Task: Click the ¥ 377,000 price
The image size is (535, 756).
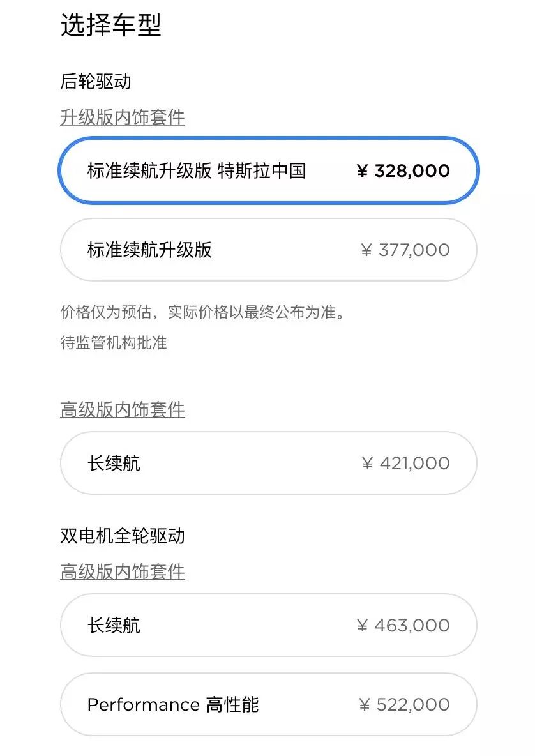Action: click(405, 250)
